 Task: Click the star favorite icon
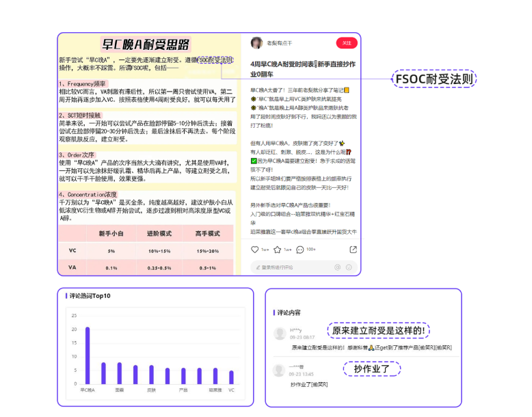pos(278,250)
